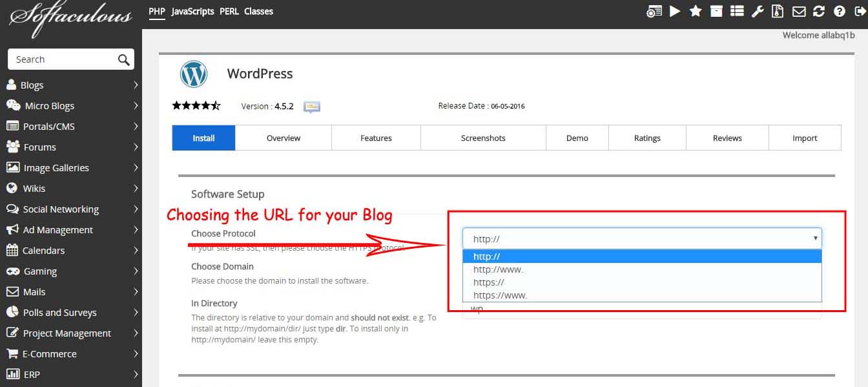This screenshot has height=387, width=868.
Task: Select the PERL scripts menu
Action: coord(229,11)
